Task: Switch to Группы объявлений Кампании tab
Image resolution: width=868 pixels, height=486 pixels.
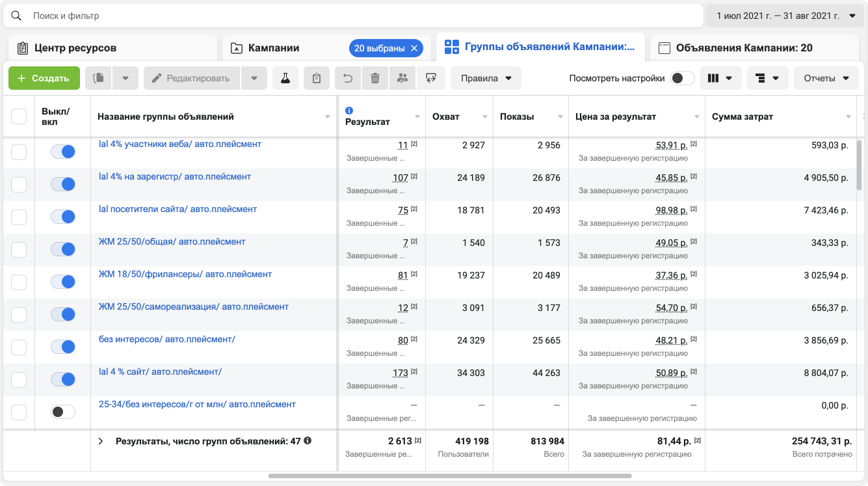Action: pyautogui.click(x=540, y=47)
